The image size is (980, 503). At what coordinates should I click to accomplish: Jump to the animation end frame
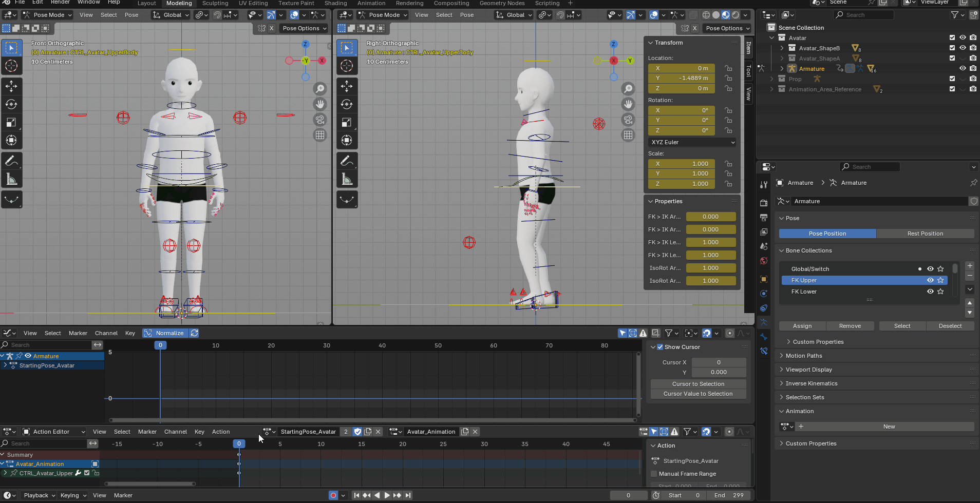[x=408, y=495]
